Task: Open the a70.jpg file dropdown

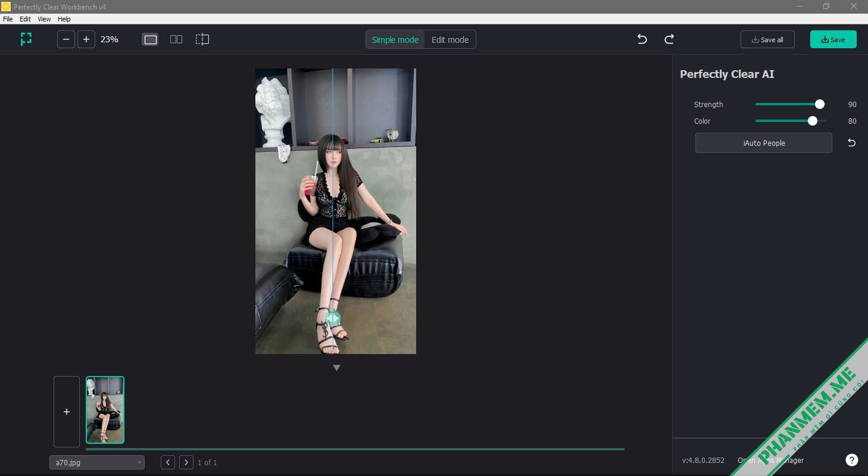Action: (x=97, y=462)
